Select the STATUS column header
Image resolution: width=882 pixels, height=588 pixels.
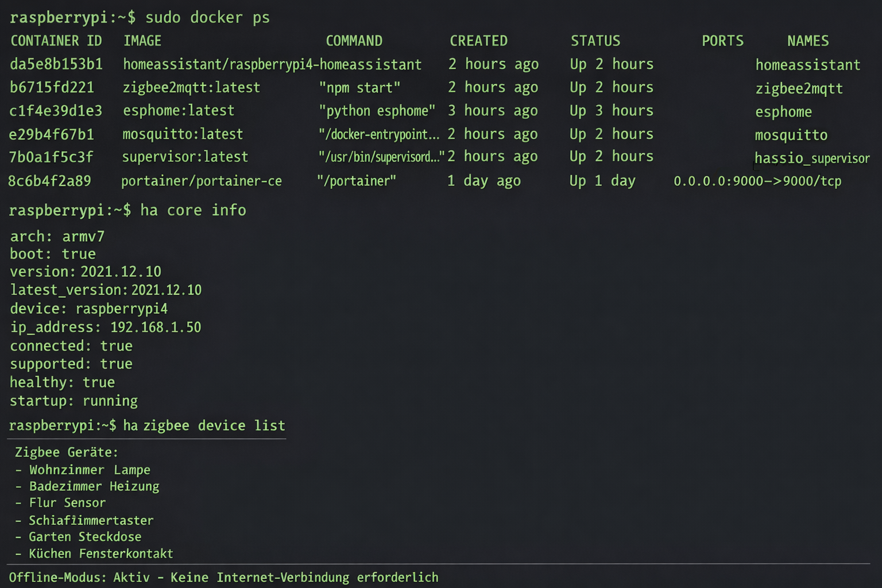[595, 41]
